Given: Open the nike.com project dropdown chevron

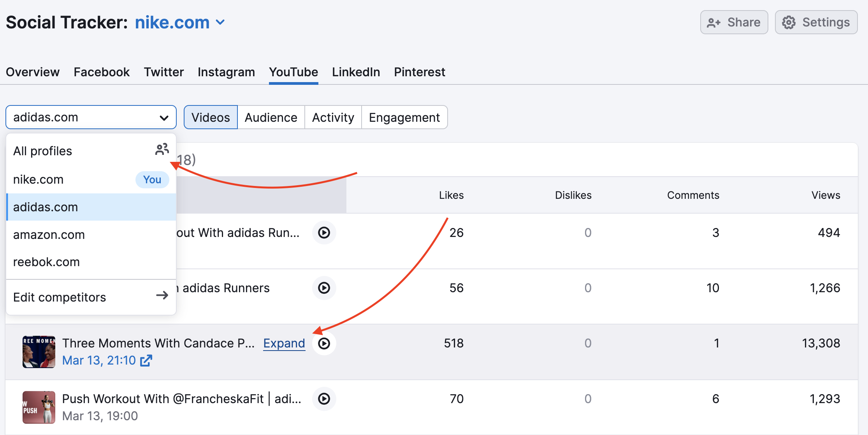Looking at the screenshot, I should [x=220, y=22].
